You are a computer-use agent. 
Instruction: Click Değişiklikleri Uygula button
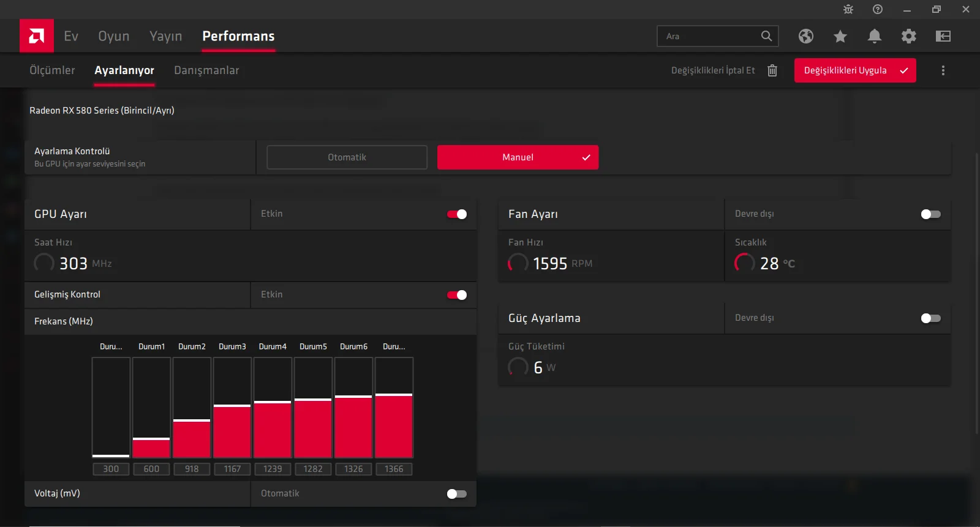click(x=855, y=70)
